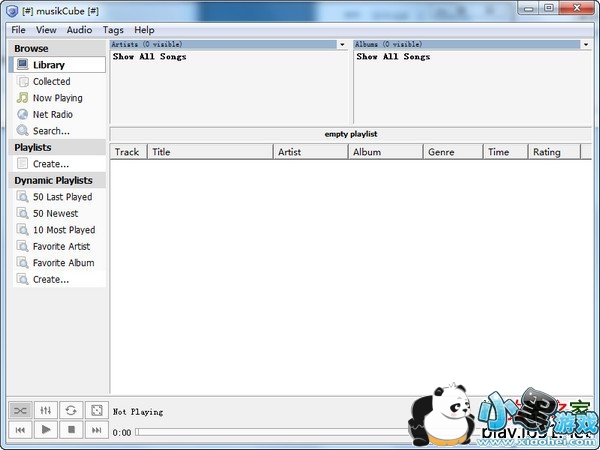Click the Library computer icon

tap(23, 64)
